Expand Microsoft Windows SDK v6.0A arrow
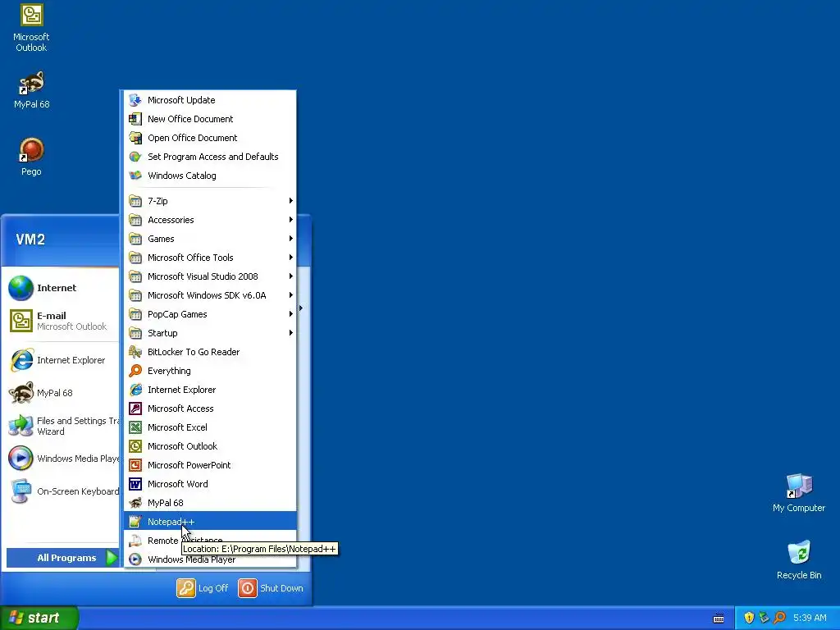 (291, 295)
